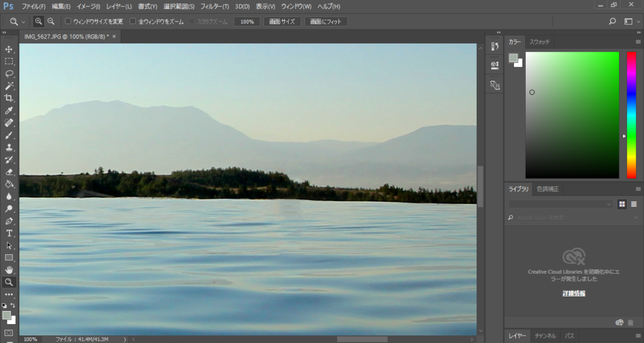This screenshot has height=343, width=644.
Task: Swap foreground and background colors icon
Action: click(13, 305)
